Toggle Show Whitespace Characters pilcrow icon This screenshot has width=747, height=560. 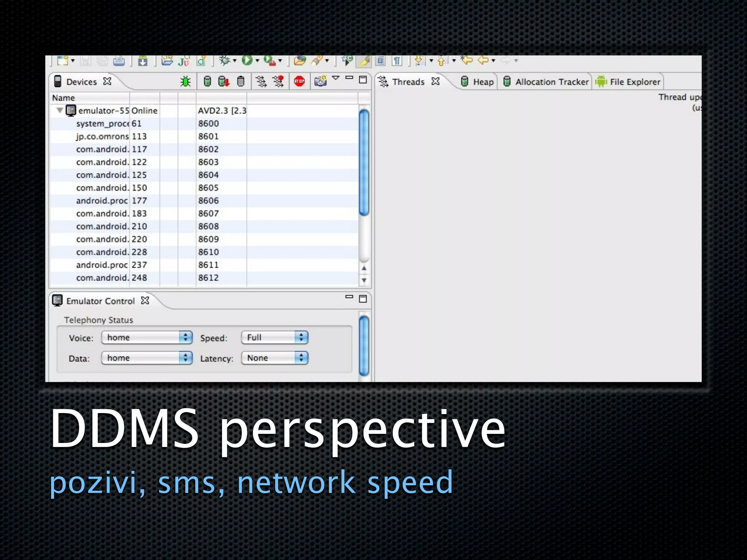click(397, 61)
